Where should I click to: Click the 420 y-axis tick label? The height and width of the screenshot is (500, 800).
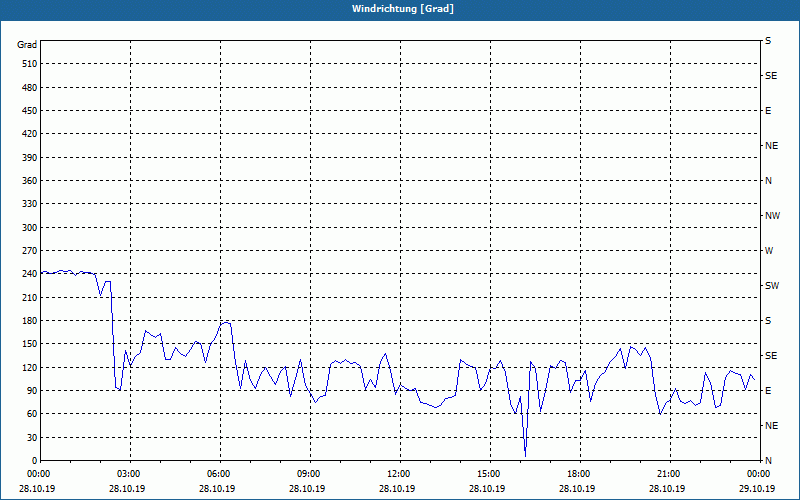(30, 134)
